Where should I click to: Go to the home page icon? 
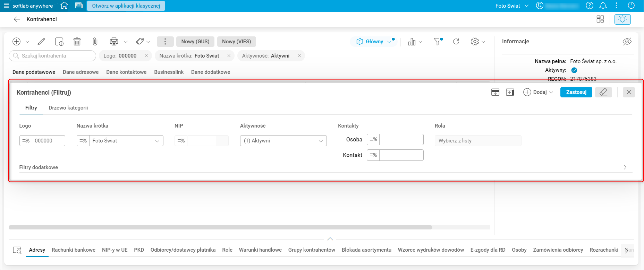pyautogui.click(x=64, y=6)
